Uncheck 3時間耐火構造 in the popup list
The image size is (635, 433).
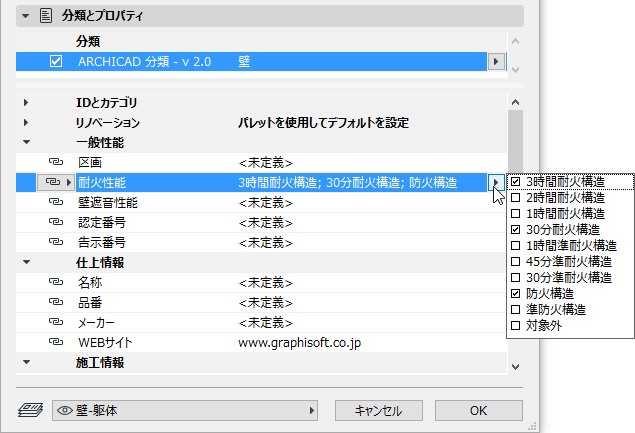click(x=516, y=181)
